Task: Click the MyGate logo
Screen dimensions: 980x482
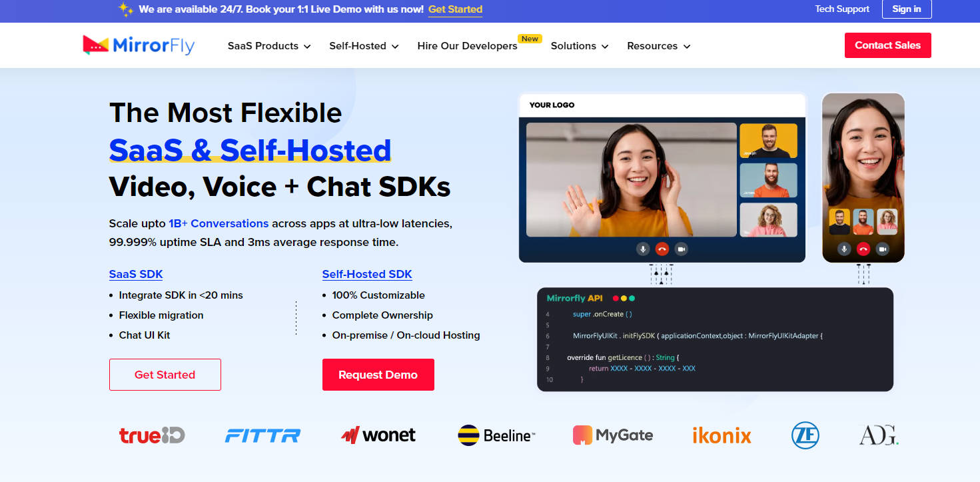Action: pos(613,435)
